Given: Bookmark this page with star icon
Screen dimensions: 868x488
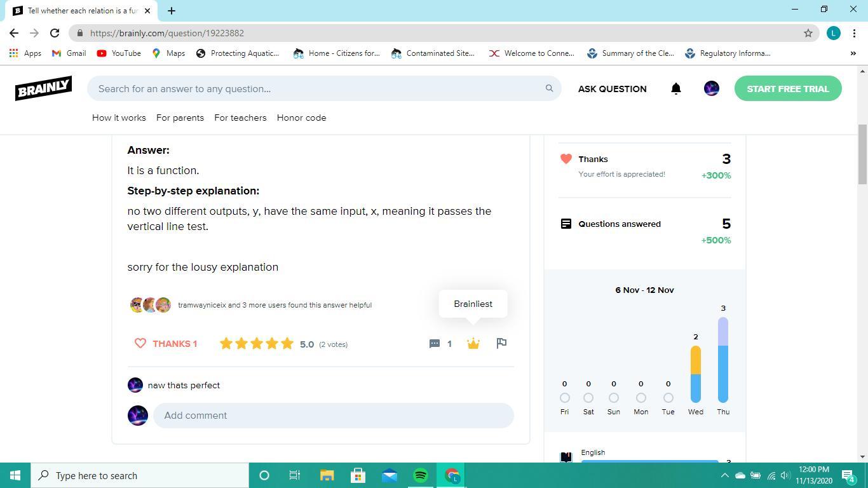Looking at the screenshot, I should tap(808, 33).
